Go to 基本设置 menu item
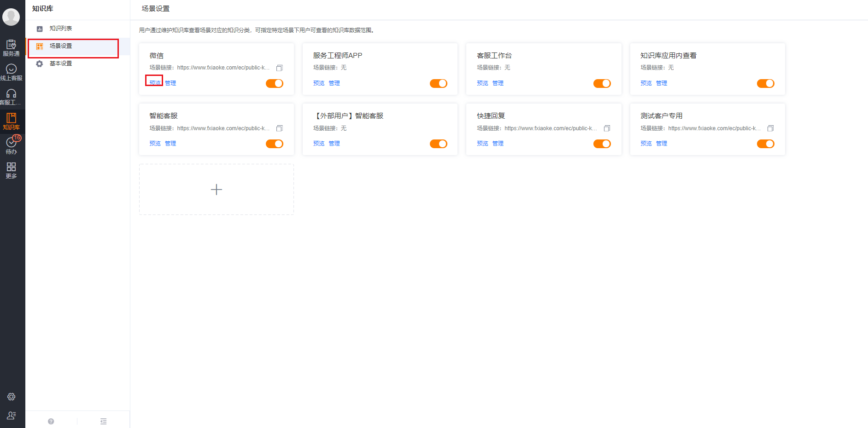Screen dimensions: 868x428 coord(60,64)
